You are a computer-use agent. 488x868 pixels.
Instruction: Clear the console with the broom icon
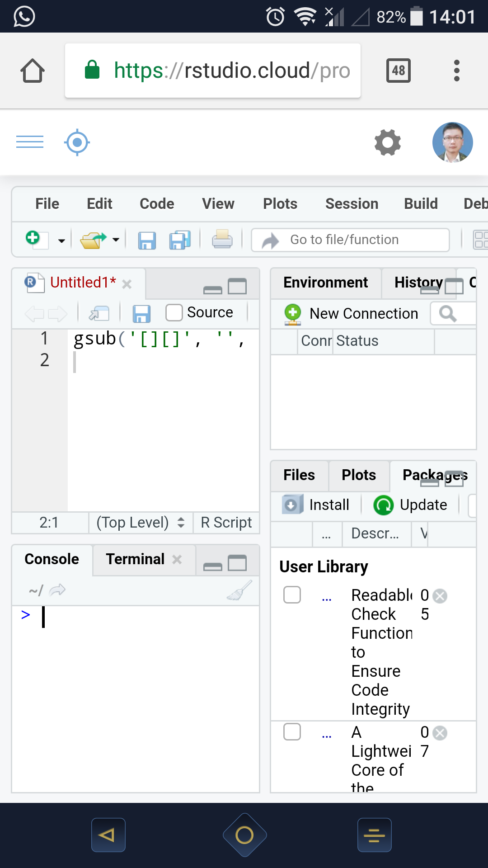(x=239, y=590)
